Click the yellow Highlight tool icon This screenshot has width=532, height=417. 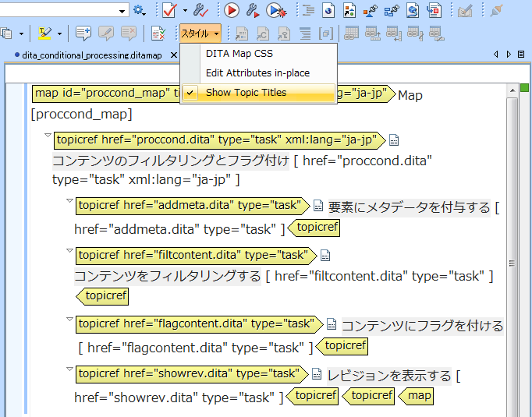click(44, 34)
